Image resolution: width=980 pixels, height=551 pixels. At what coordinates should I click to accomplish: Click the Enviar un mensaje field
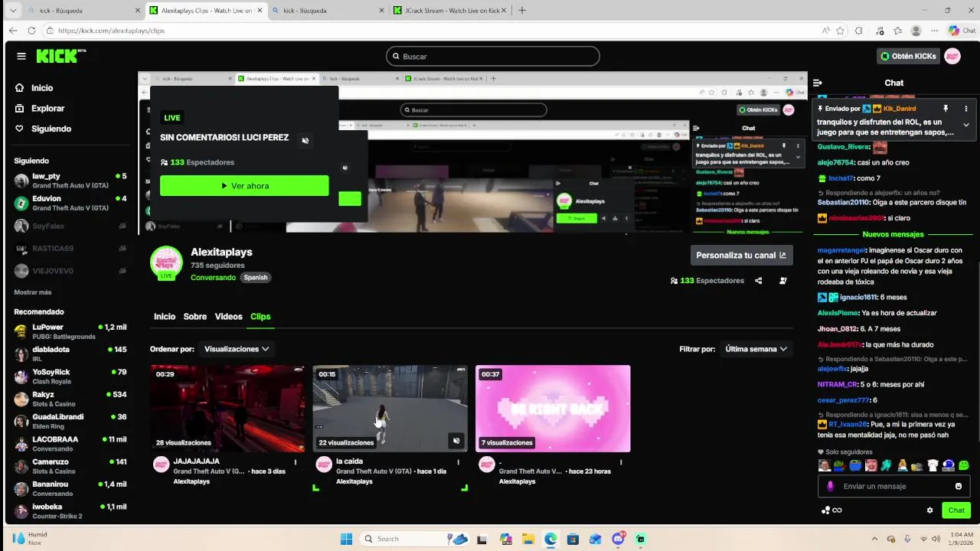click(893, 486)
